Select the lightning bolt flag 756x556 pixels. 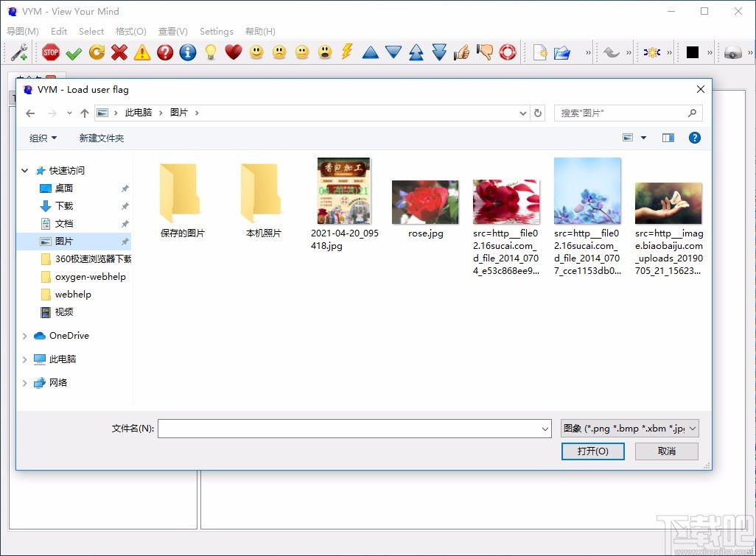click(x=347, y=52)
